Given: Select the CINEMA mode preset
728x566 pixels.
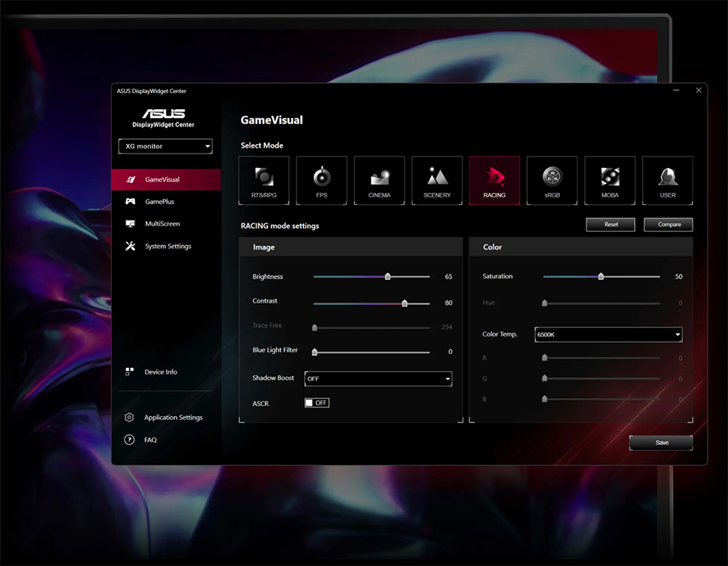Looking at the screenshot, I should (x=379, y=180).
